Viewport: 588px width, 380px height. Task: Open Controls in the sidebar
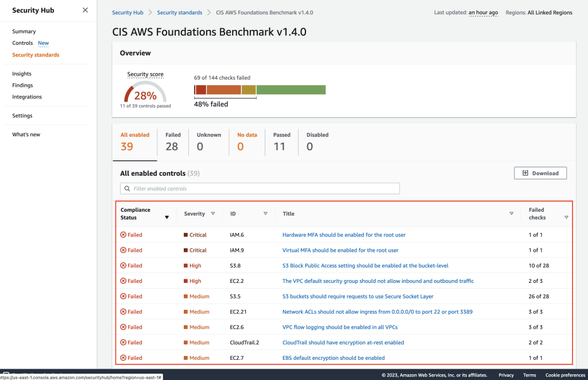[22, 43]
